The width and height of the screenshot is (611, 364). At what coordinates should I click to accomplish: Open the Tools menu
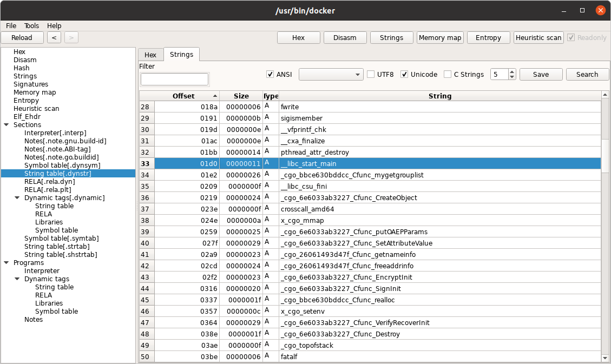(31, 26)
